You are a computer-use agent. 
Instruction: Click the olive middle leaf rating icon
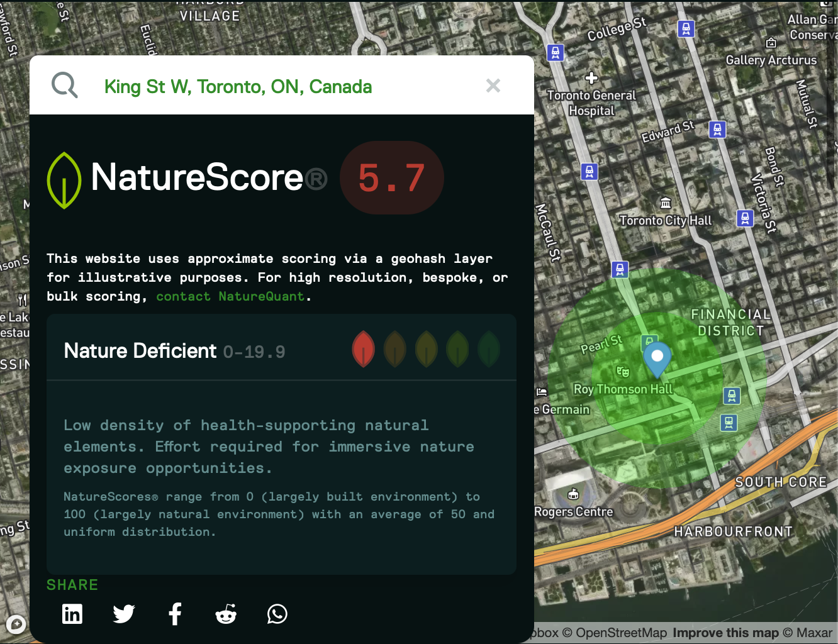point(427,349)
